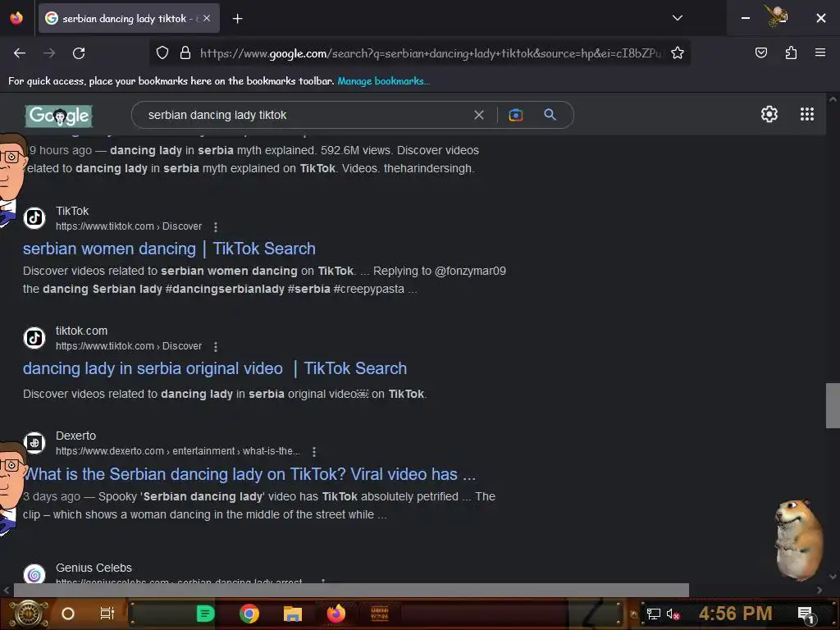This screenshot has height=630, width=840.
Task: Go to Google home via logo
Action: [x=59, y=116]
